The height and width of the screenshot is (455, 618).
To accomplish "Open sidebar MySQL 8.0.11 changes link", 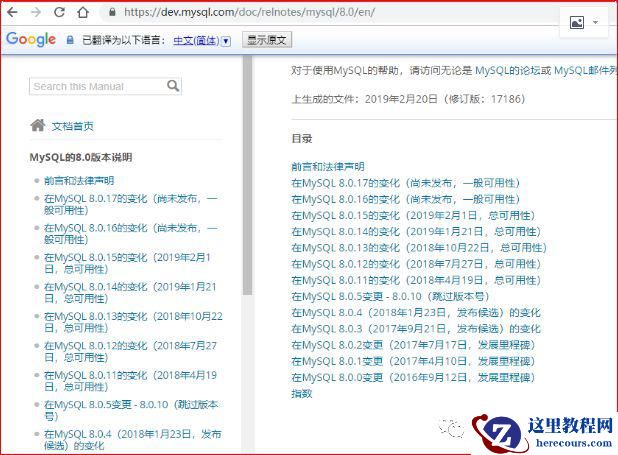I will [x=130, y=380].
